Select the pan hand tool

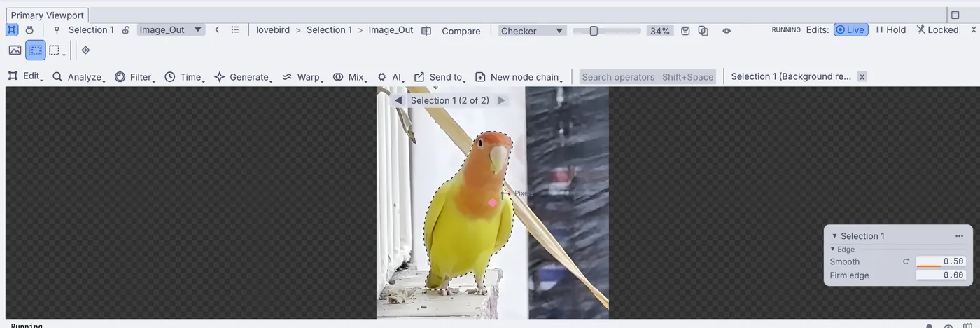pos(29,29)
